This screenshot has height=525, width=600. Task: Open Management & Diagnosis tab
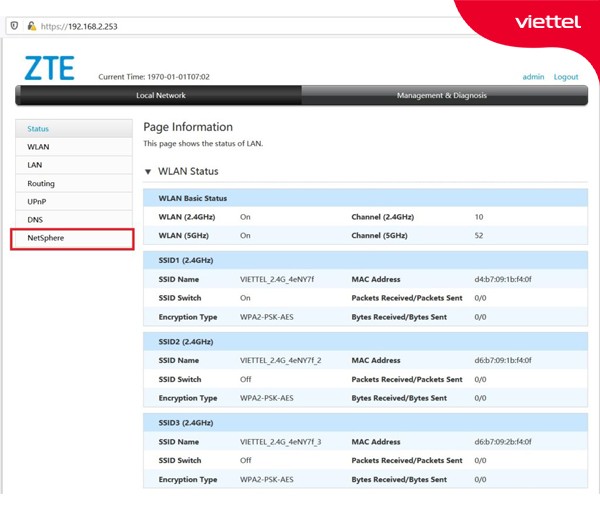442,95
